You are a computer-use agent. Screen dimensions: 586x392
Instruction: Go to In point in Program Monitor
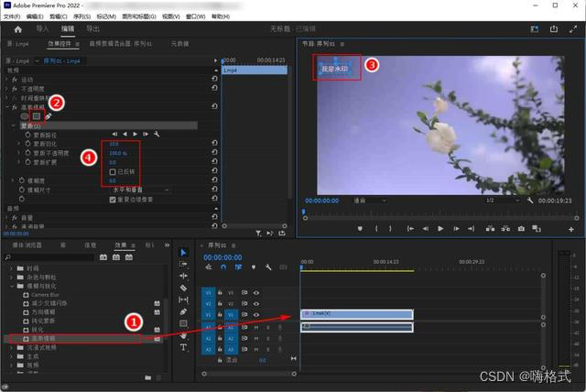410,229
